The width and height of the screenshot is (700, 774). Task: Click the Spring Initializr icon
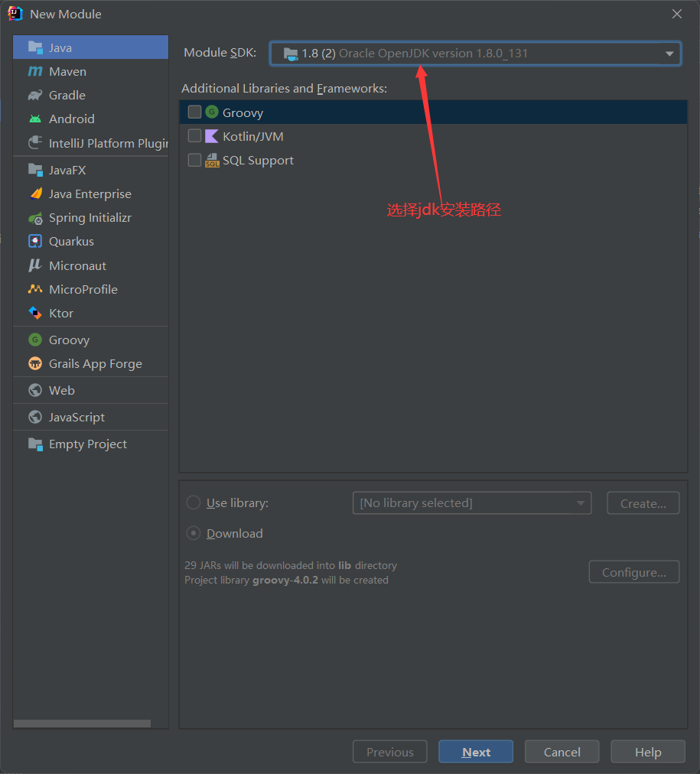[x=35, y=218]
